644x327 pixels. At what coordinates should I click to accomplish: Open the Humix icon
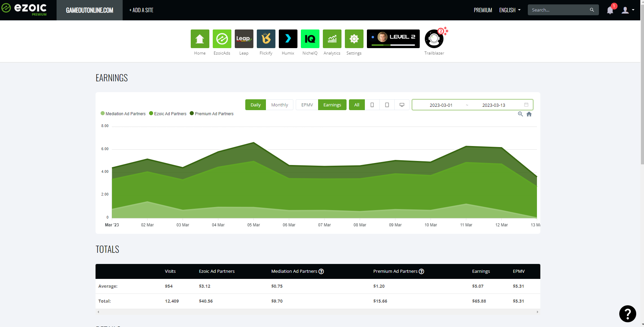[288, 39]
